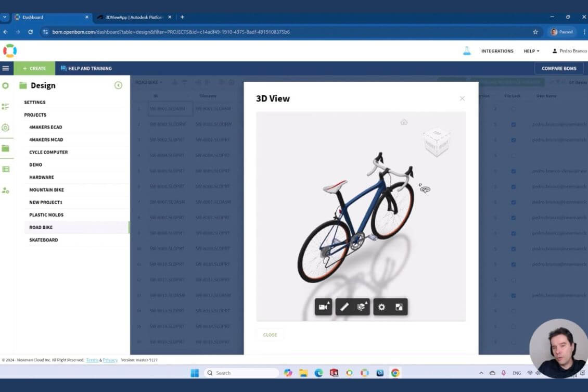
Task: Click the table-list sidebar icon
Action: (x=6, y=169)
